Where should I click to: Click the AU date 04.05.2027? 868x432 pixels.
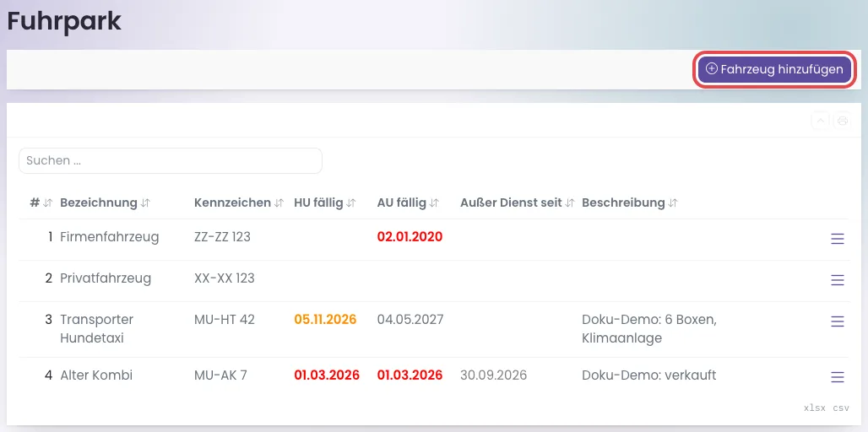coord(410,320)
